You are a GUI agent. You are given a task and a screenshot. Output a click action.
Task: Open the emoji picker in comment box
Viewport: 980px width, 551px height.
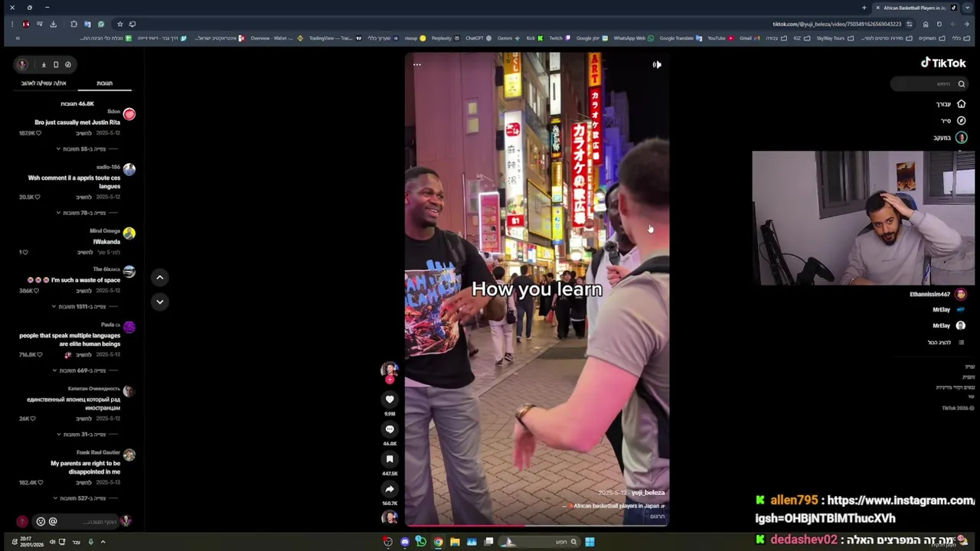(41, 522)
